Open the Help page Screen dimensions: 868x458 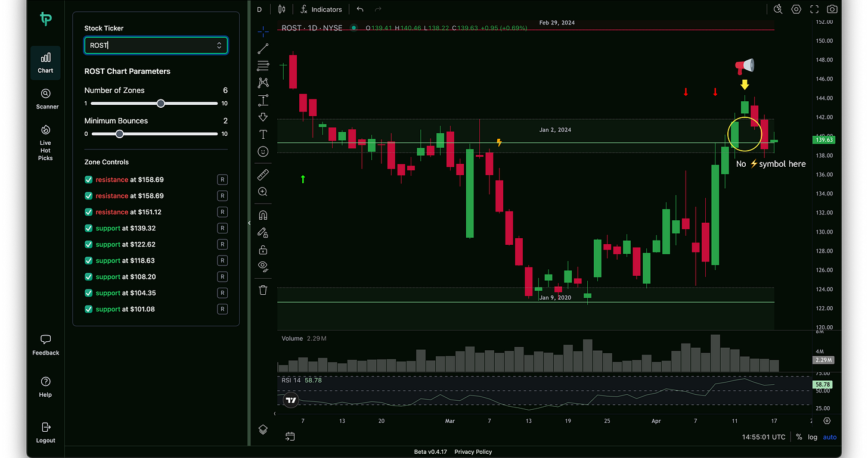point(45,387)
